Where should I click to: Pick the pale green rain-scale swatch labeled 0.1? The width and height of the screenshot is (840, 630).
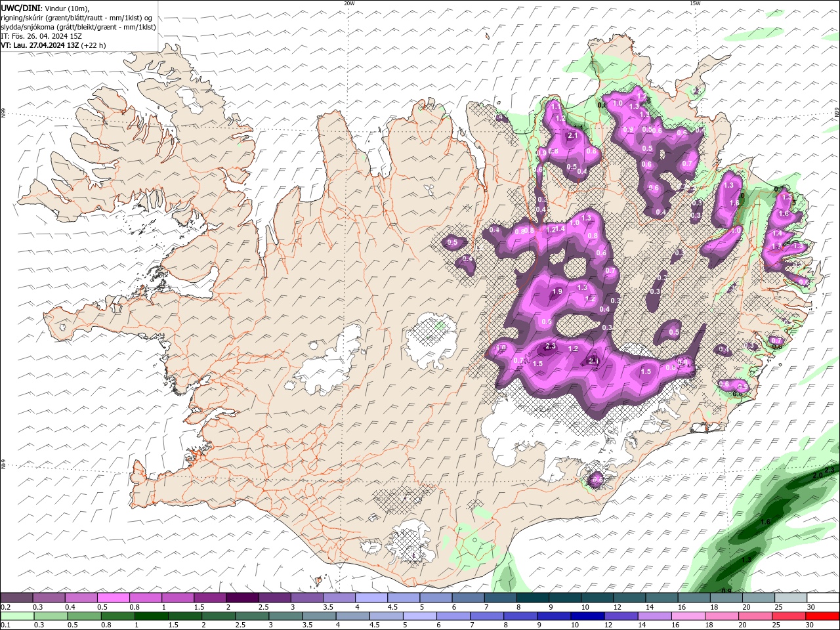[17, 616]
